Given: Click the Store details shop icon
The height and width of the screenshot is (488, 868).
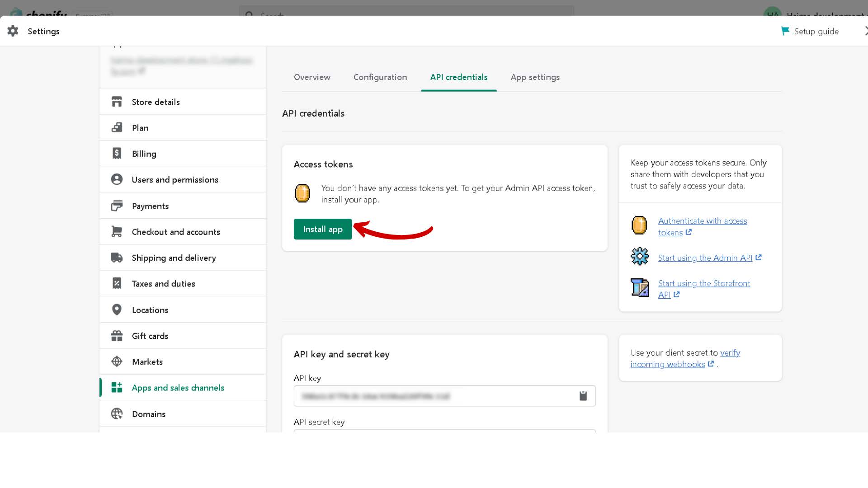Looking at the screenshot, I should (x=117, y=102).
